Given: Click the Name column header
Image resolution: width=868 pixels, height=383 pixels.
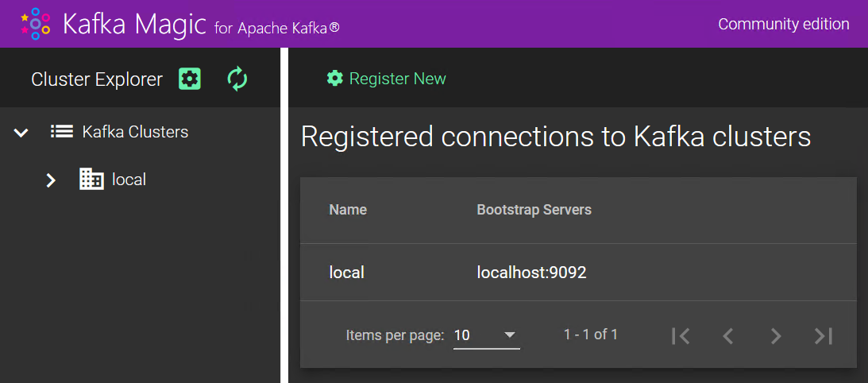Looking at the screenshot, I should click(x=348, y=210).
